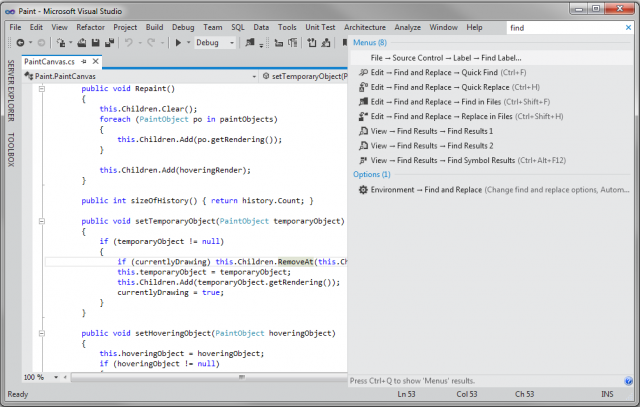The height and width of the screenshot is (407, 640).
Task: Open the Build menu
Action: point(154,27)
